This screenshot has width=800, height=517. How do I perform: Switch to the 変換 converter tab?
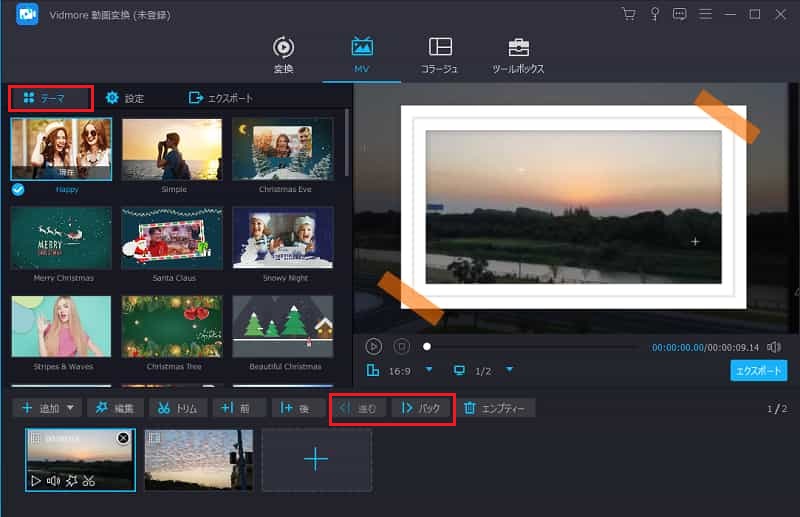pos(283,55)
